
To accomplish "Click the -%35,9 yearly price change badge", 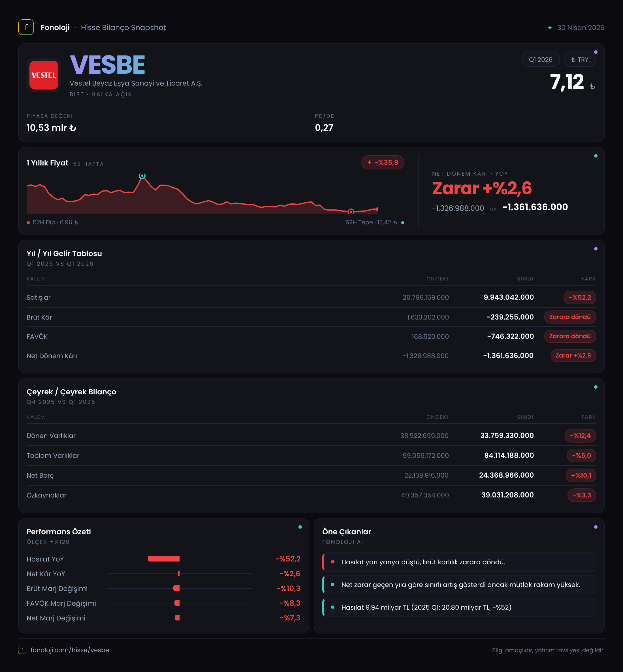I will click(383, 163).
